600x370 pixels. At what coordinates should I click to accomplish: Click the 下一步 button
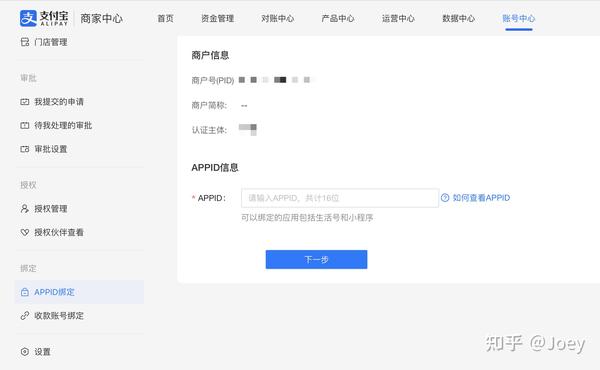tap(316, 259)
